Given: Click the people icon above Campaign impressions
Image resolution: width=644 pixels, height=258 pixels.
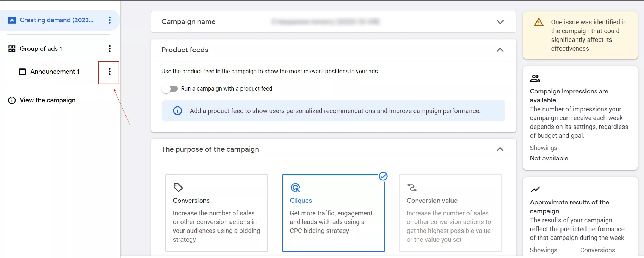Looking at the screenshot, I should point(535,78).
